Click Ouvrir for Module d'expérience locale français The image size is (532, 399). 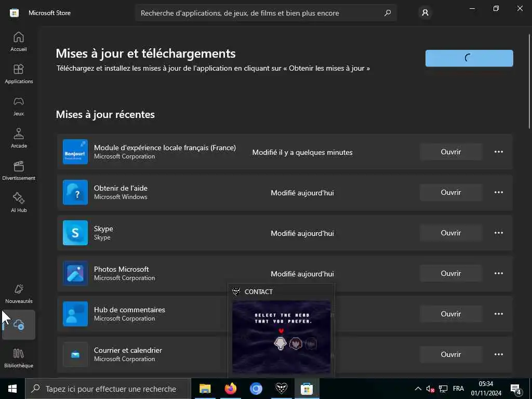pos(450,152)
